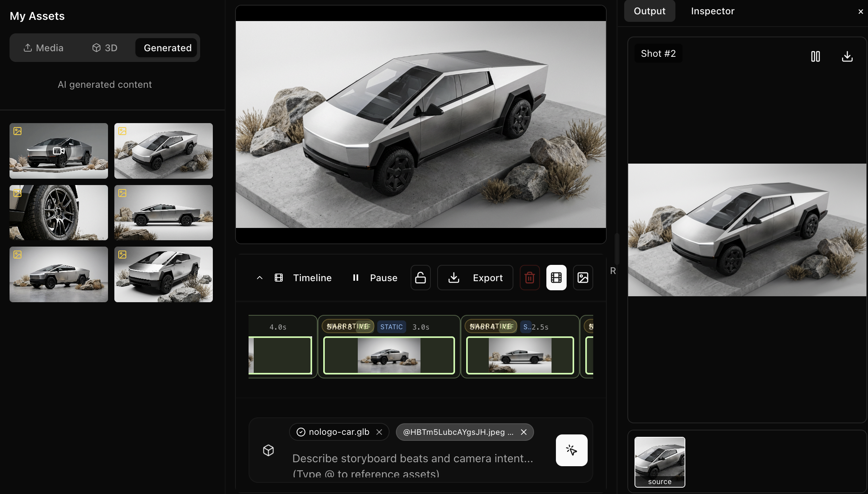Collapse the timeline panel with the chevron

point(260,278)
